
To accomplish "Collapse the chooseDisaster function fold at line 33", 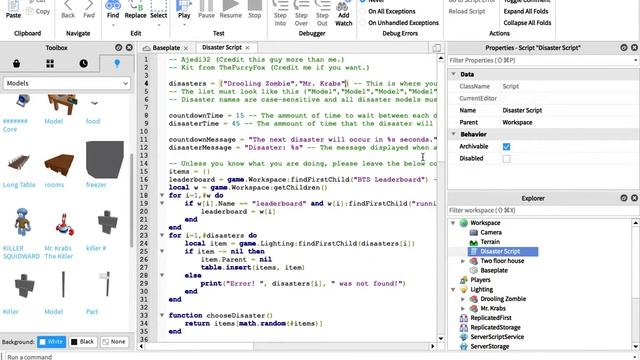I will point(162,316).
